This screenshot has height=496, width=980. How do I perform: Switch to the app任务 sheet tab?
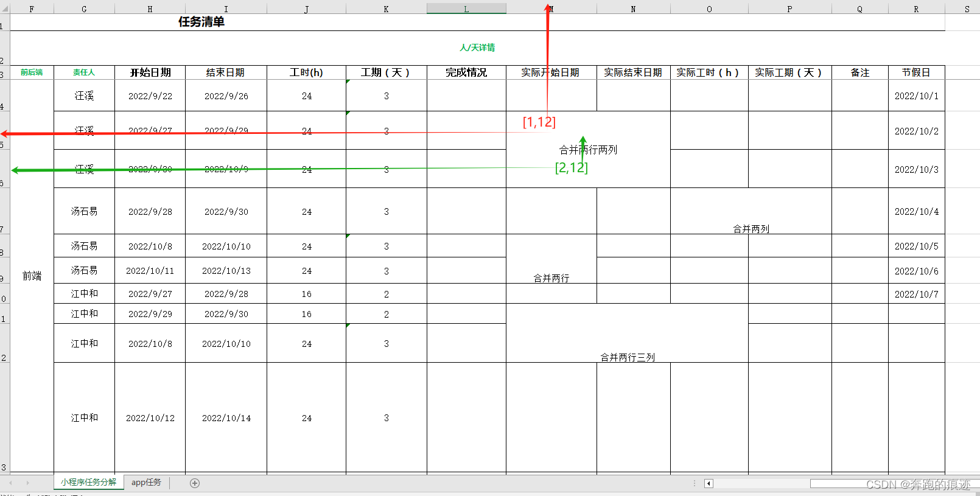point(146,483)
